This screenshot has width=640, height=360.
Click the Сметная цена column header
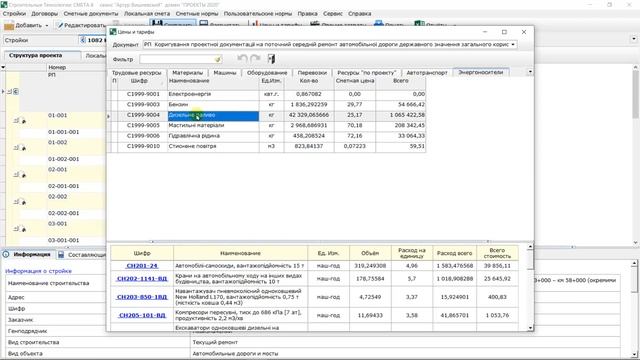(x=355, y=81)
